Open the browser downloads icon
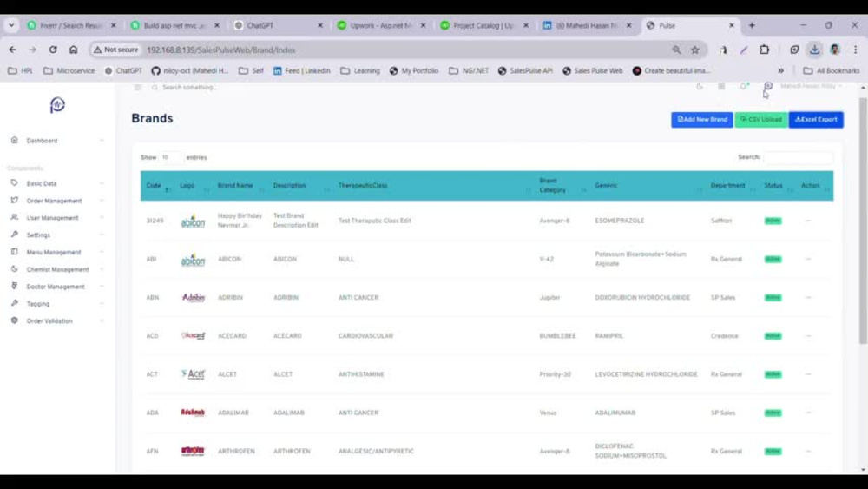This screenshot has height=489, width=868. tap(815, 50)
